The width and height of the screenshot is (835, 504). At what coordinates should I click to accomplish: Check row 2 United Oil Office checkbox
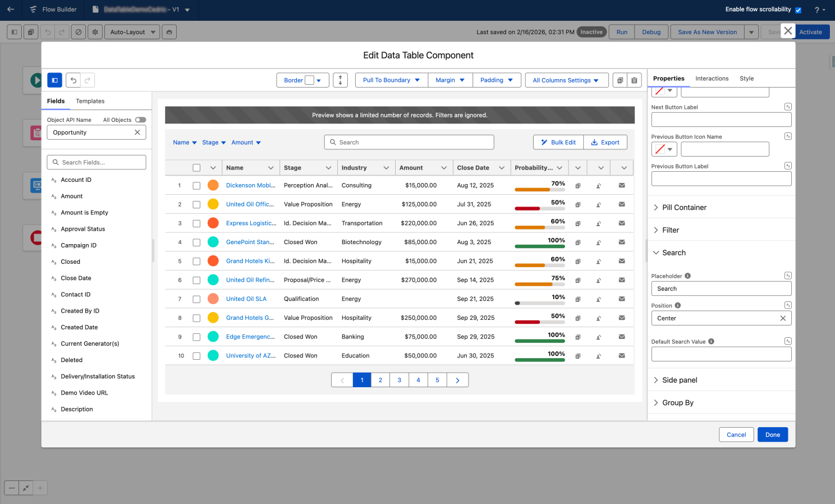196,205
